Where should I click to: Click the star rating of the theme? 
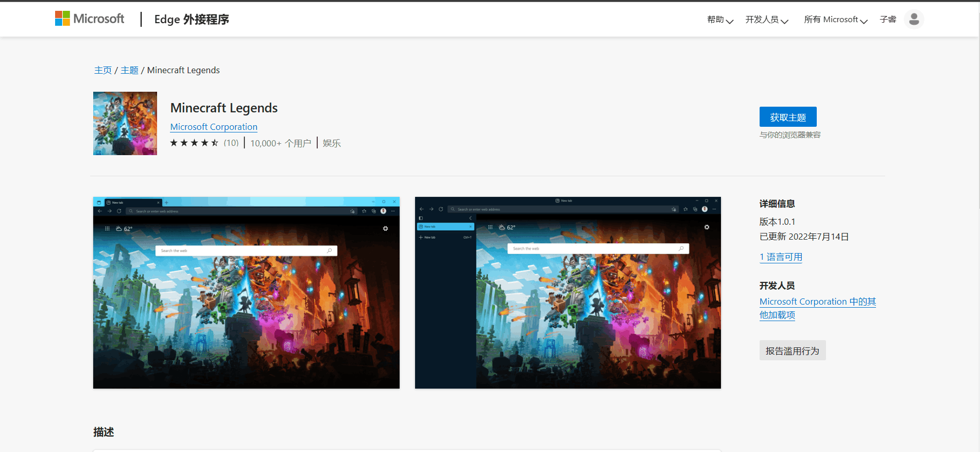194,143
